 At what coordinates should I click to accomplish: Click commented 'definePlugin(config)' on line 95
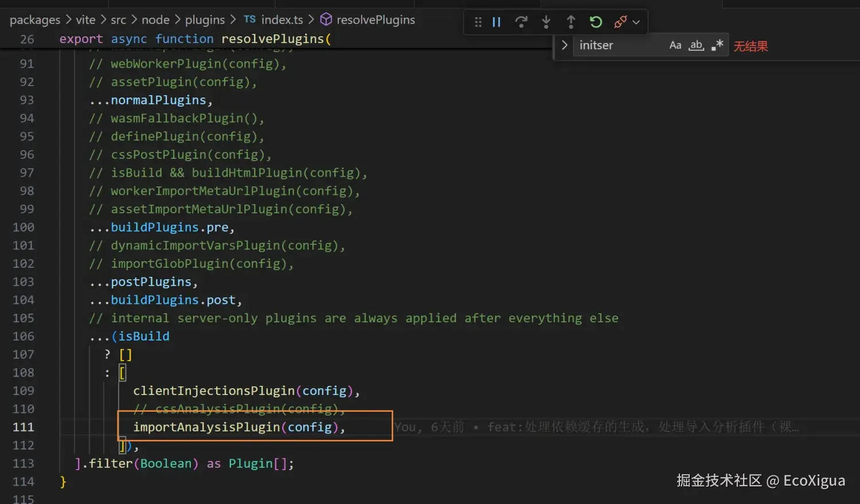tap(177, 137)
